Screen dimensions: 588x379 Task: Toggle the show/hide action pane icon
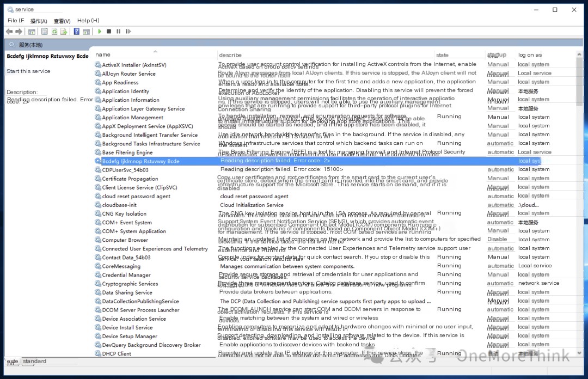coord(86,32)
